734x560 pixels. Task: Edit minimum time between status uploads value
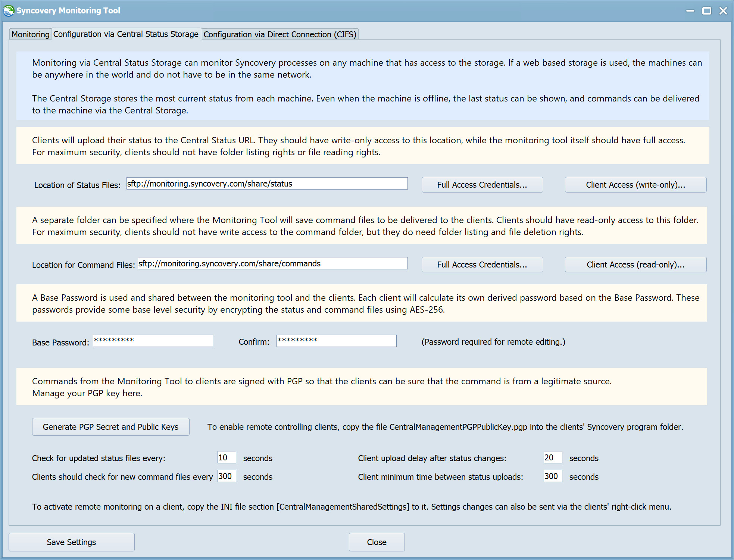pos(552,476)
